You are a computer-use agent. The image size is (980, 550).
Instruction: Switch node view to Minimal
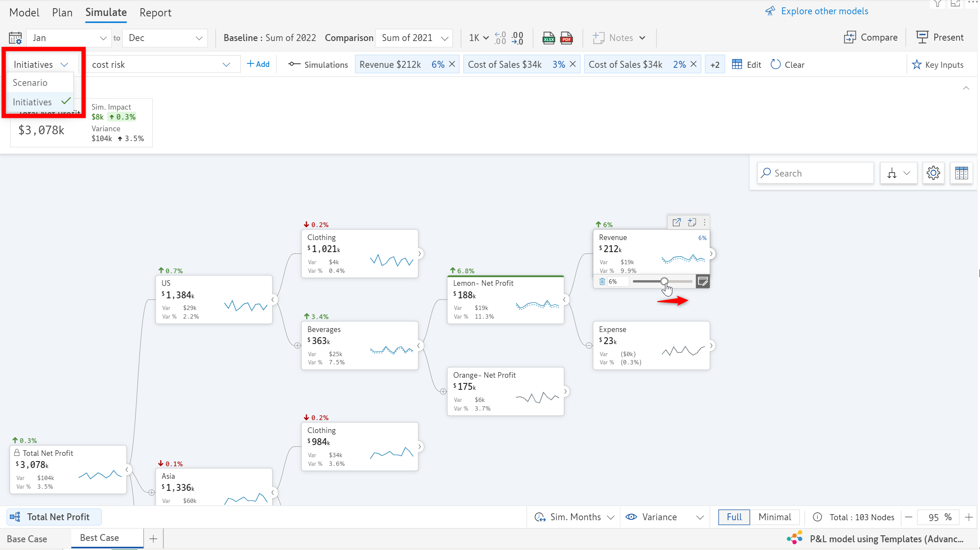(x=774, y=517)
